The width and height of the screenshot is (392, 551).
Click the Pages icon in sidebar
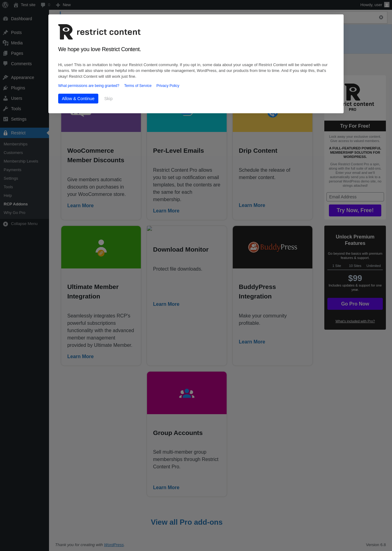6,53
